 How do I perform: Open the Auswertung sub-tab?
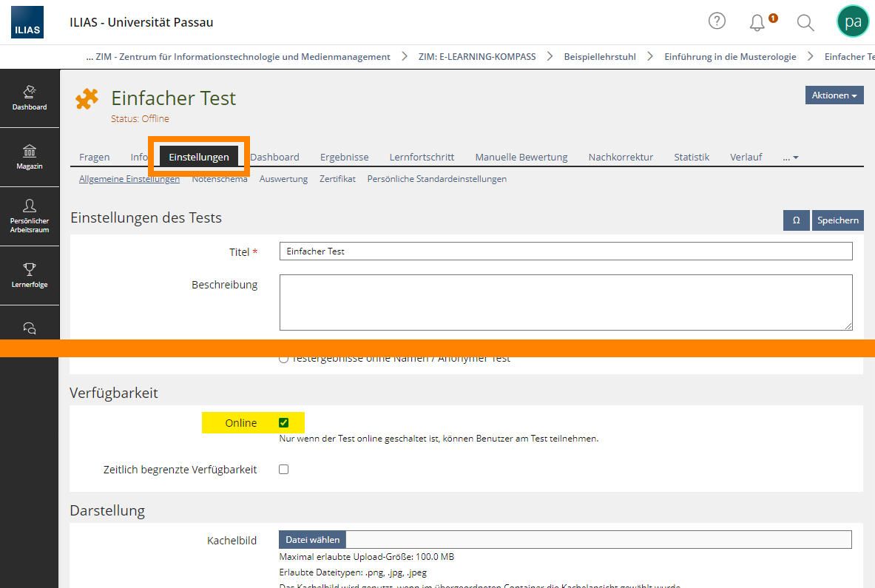pos(283,178)
